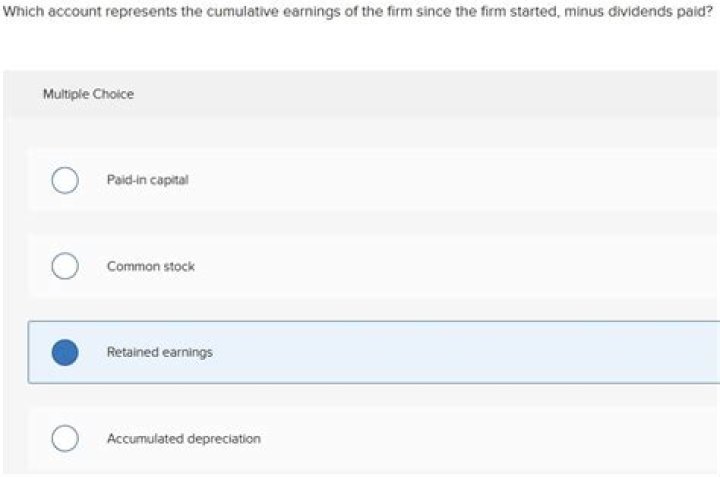Choose the Common stock radio button
The height and width of the screenshot is (477, 720).
click(65, 267)
